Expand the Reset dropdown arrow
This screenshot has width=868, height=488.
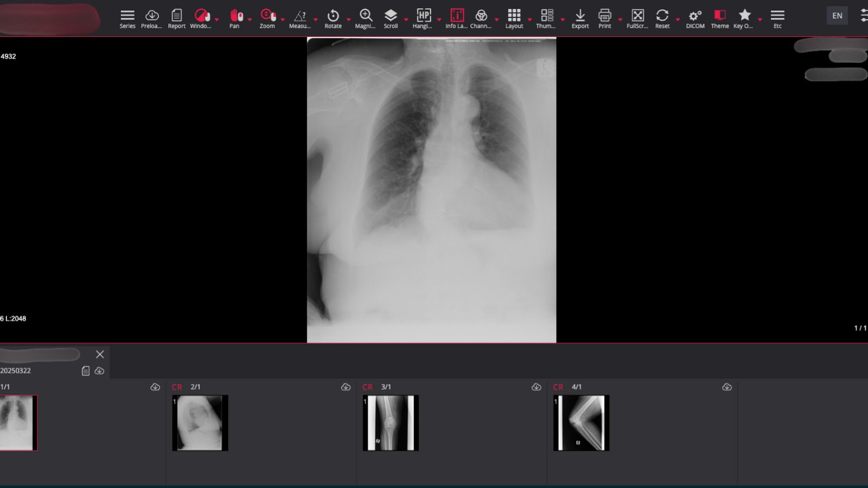(678, 20)
